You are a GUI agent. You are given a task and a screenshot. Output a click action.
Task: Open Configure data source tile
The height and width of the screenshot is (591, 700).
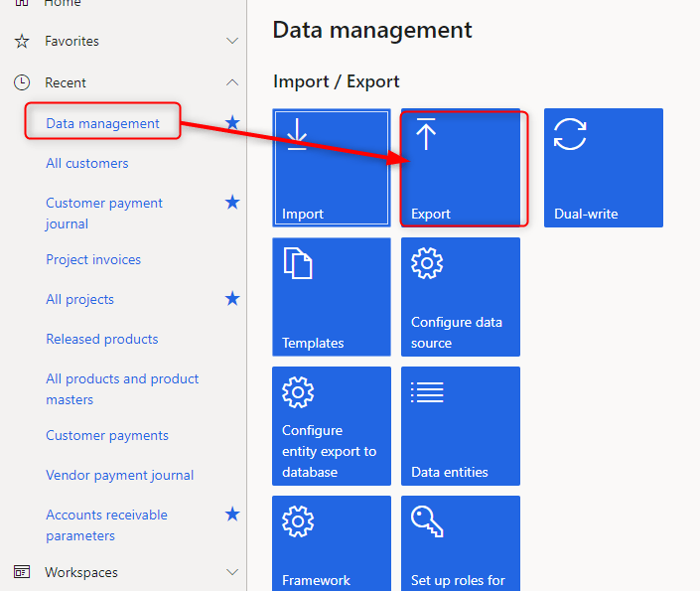pos(461,296)
